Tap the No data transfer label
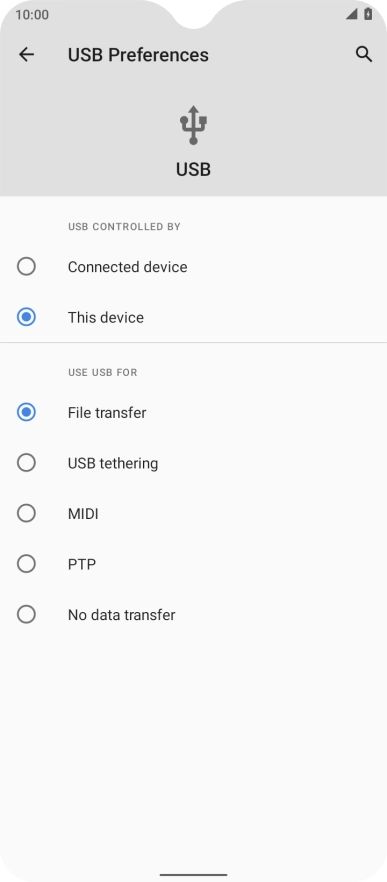 [x=122, y=615]
